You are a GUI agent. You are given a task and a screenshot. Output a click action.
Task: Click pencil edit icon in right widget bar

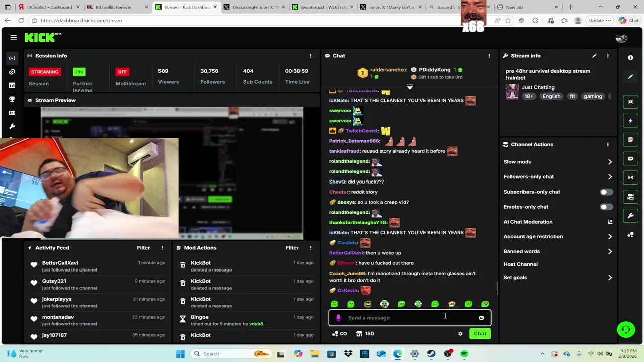click(630, 77)
